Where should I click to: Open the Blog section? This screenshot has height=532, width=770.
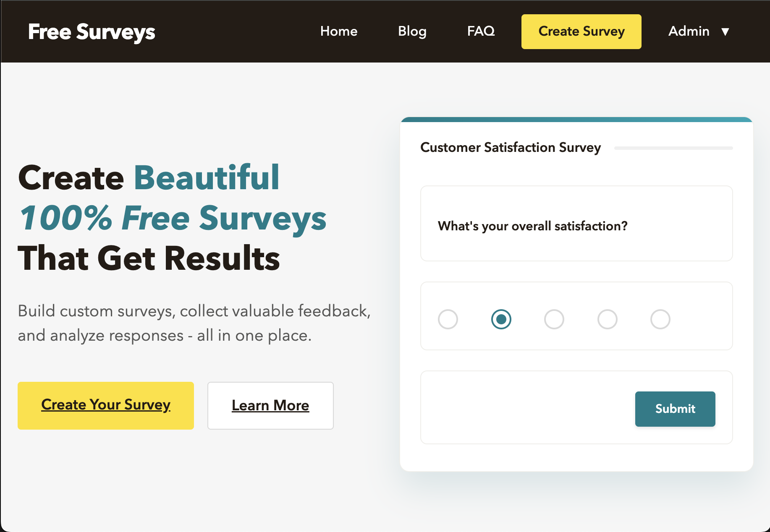pyautogui.click(x=412, y=31)
